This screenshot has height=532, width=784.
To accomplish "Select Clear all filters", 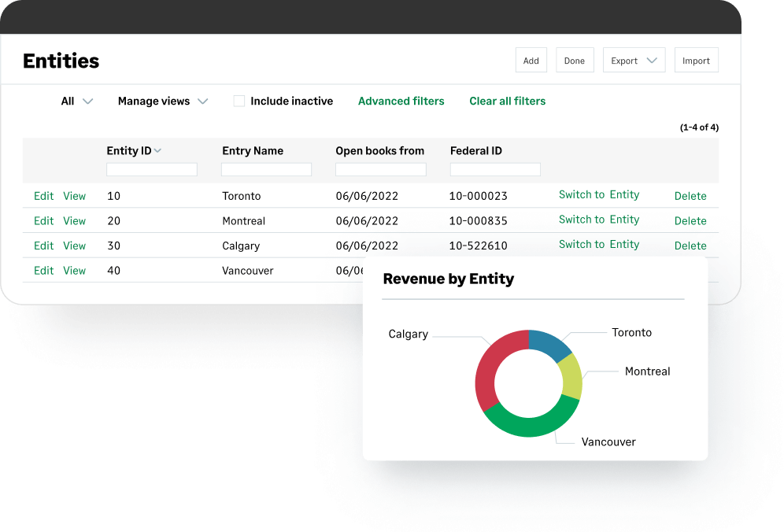I will tap(507, 102).
